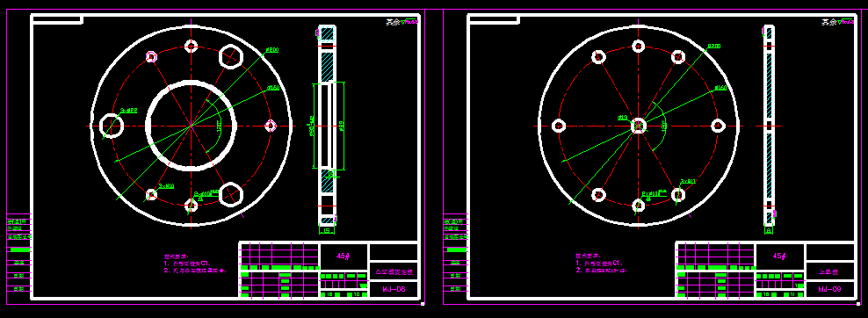This screenshot has width=868, height=318.
Task: Select the MJ-08 drawing number text
Action: pos(394,289)
